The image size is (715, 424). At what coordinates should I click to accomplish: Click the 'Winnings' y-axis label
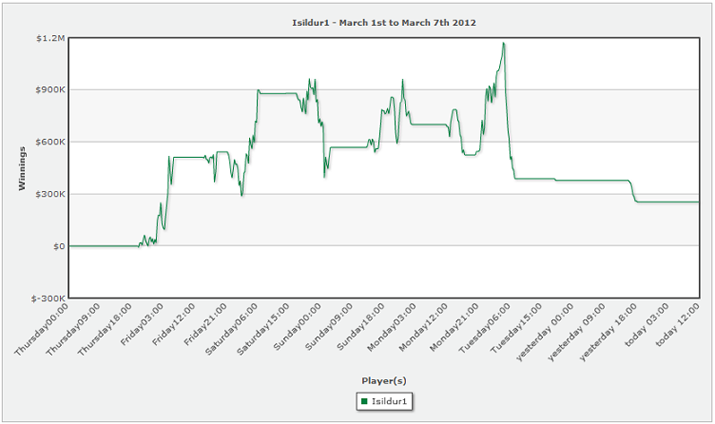[21, 168]
